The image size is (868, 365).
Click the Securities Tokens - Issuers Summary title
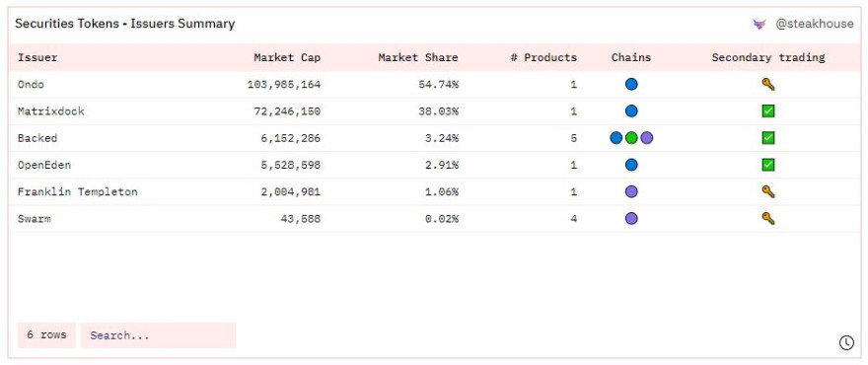124,24
